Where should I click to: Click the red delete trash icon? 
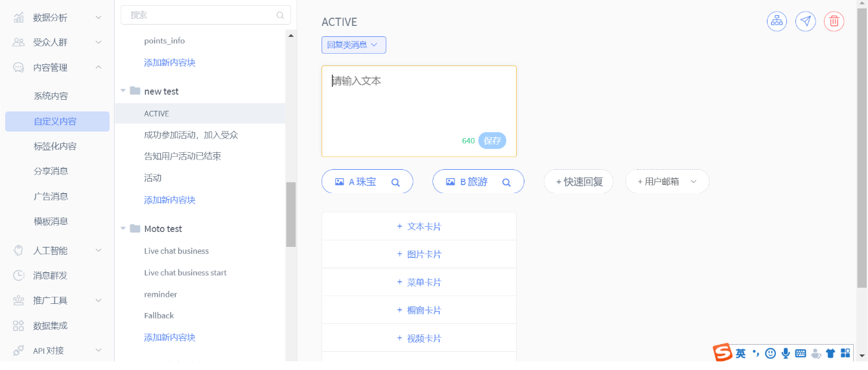(x=834, y=21)
